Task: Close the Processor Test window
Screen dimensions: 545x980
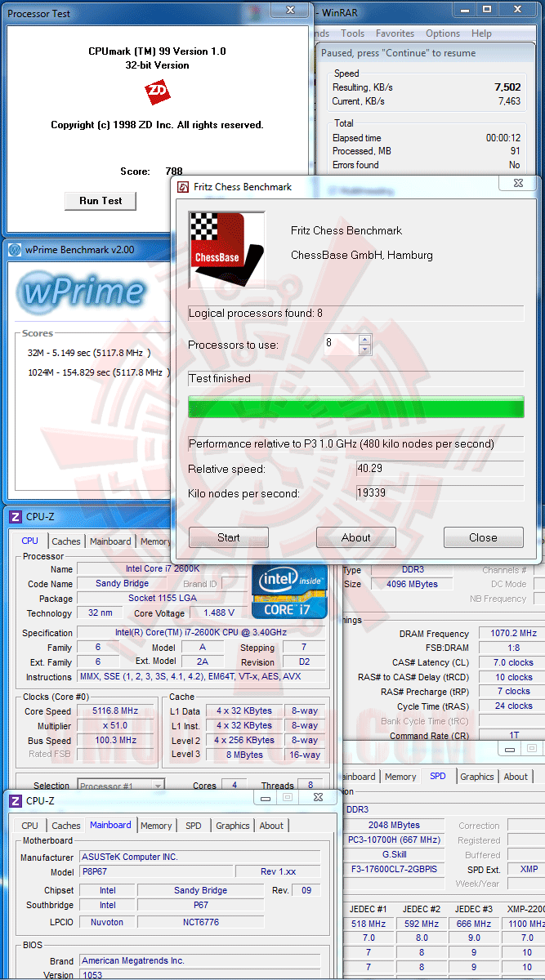Action: (x=288, y=8)
